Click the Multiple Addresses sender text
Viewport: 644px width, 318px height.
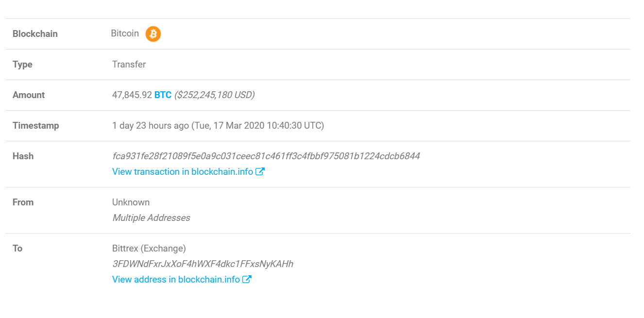[151, 218]
